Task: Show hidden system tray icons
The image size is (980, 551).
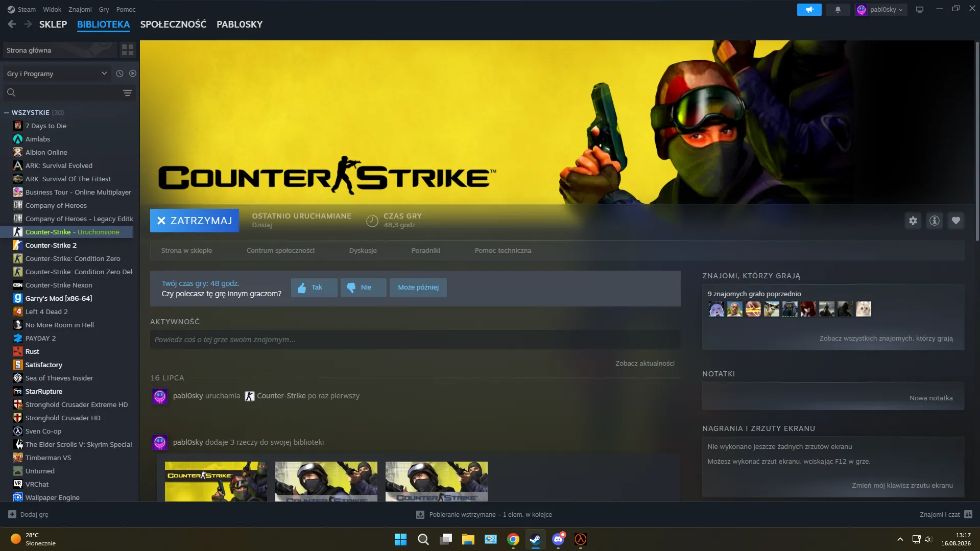Action: tap(900, 539)
